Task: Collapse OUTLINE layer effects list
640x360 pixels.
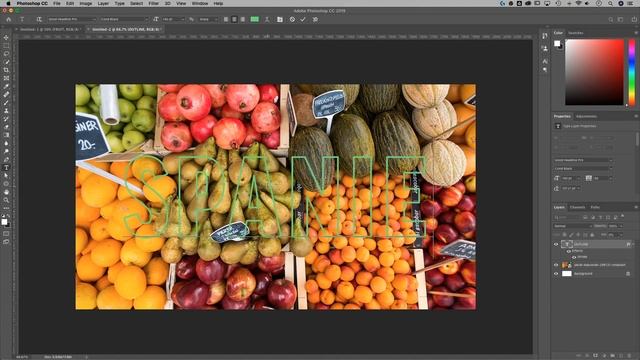Action: [x=633, y=244]
